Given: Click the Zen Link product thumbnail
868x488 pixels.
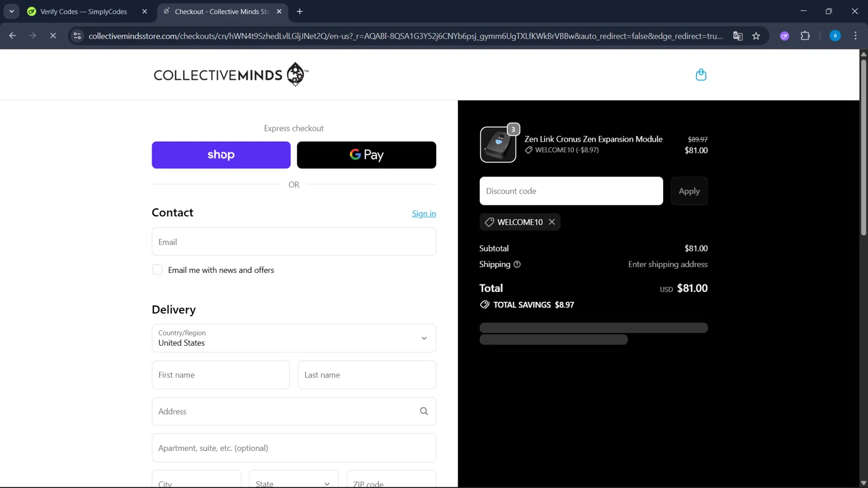Looking at the screenshot, I should (498, 145).
